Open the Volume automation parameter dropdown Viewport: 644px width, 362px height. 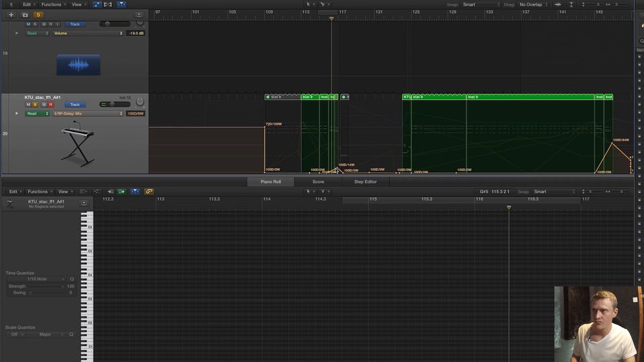(x=87, y=34)
